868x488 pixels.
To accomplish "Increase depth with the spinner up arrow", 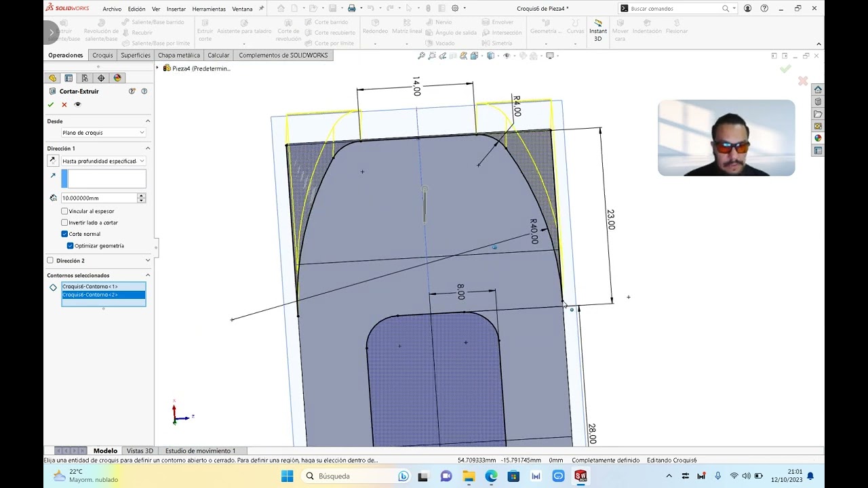I will (x=141, y=196).
